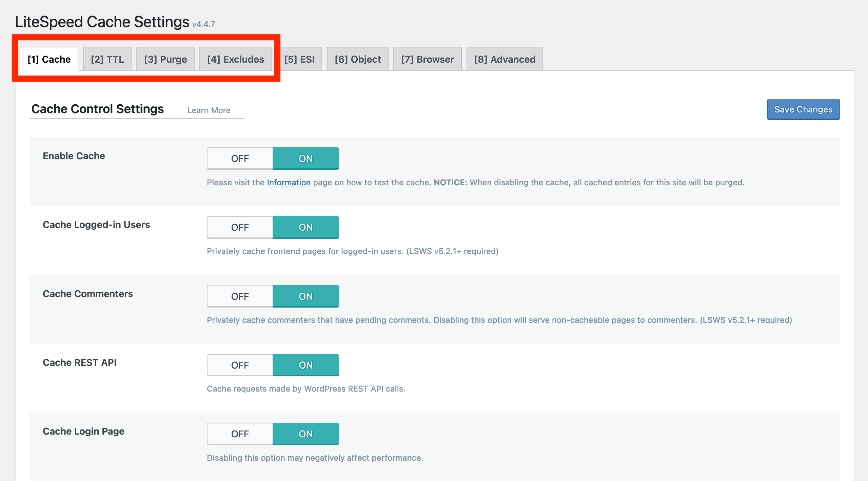
Task: Open the [3] Purge tab
Action: pyautogui.click(x=165, y=59)
